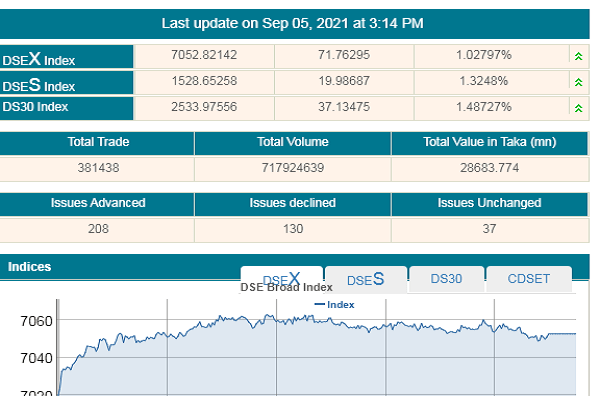Select DSEX value 7052.82142
This screenshot has width=592, height=402.
[204, 55]
